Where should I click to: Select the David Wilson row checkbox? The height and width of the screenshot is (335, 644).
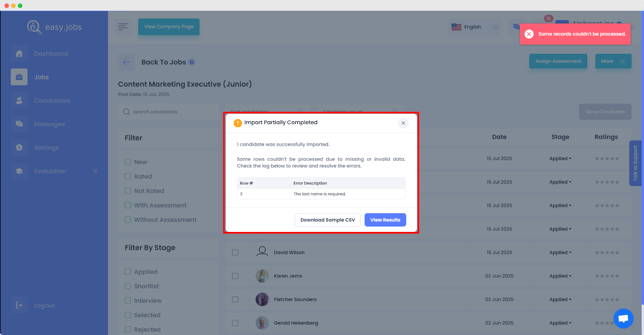(x=235, y=252)
